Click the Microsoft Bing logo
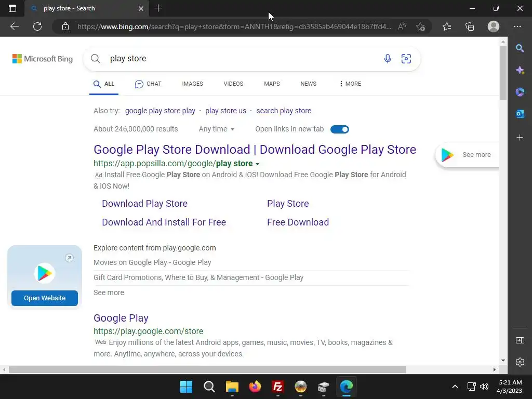This screenshot has height=399, width=532. (x=43, y=59)
